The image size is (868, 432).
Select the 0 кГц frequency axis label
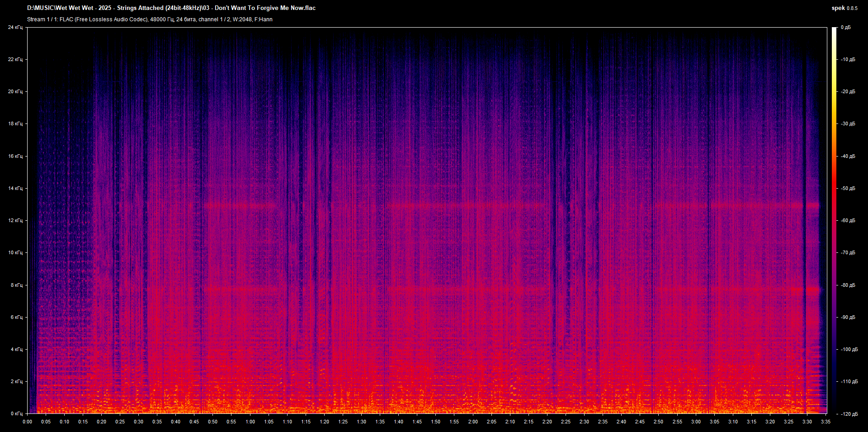coord(17,413)
